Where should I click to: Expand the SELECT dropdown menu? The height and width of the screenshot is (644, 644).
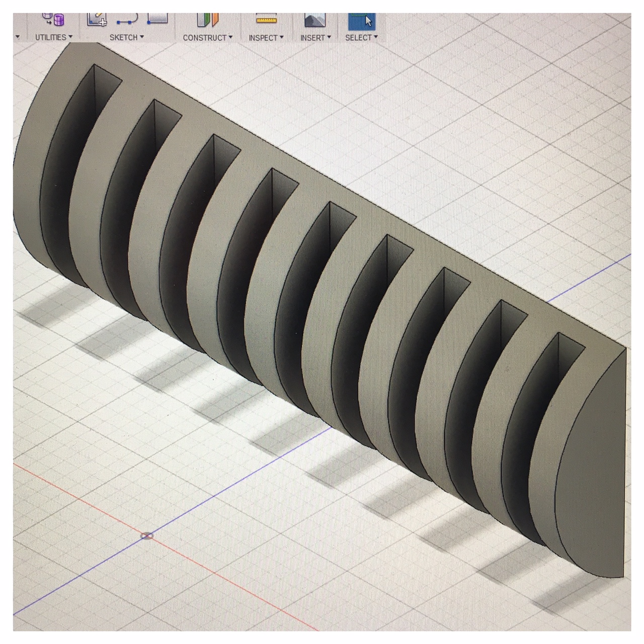tap(361, 38)
